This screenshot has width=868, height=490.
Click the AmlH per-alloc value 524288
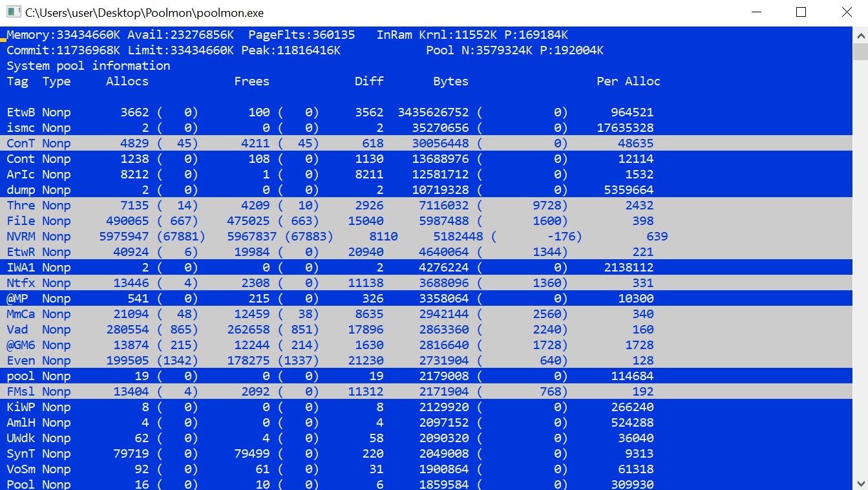coord(632,423)
